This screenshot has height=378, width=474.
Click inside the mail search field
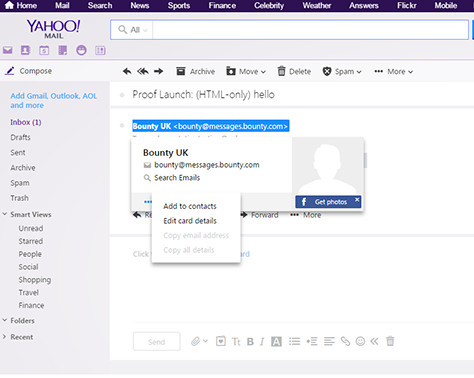coord(310,30)
